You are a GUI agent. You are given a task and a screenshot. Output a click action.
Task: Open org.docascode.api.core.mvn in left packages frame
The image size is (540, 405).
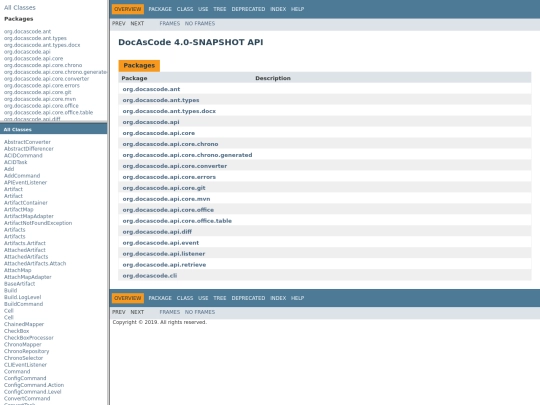coord(40,99)
